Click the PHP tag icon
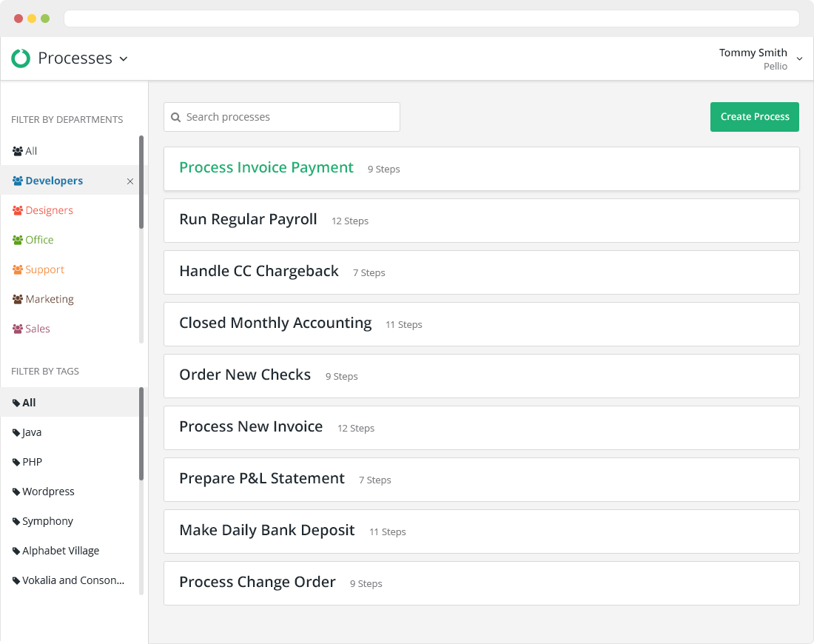 click(x=16, y=462)
